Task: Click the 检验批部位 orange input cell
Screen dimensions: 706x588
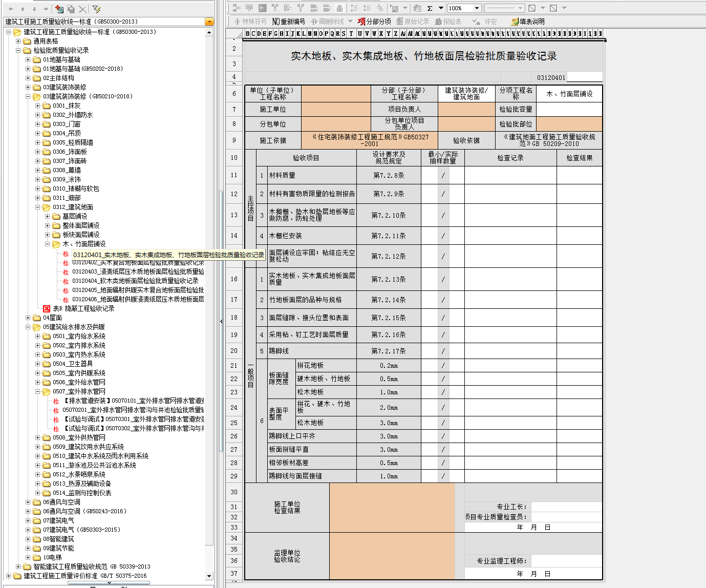Action: [x=569, y=124]
